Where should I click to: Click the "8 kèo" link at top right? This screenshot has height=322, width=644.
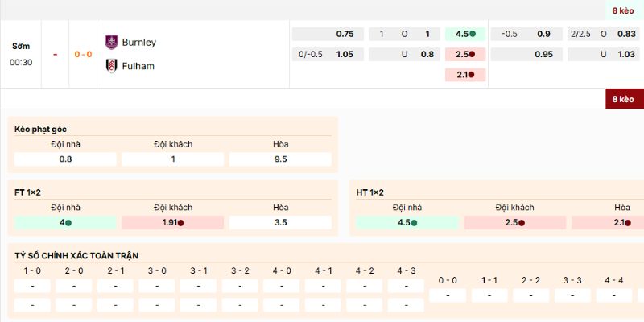point(623,10)
